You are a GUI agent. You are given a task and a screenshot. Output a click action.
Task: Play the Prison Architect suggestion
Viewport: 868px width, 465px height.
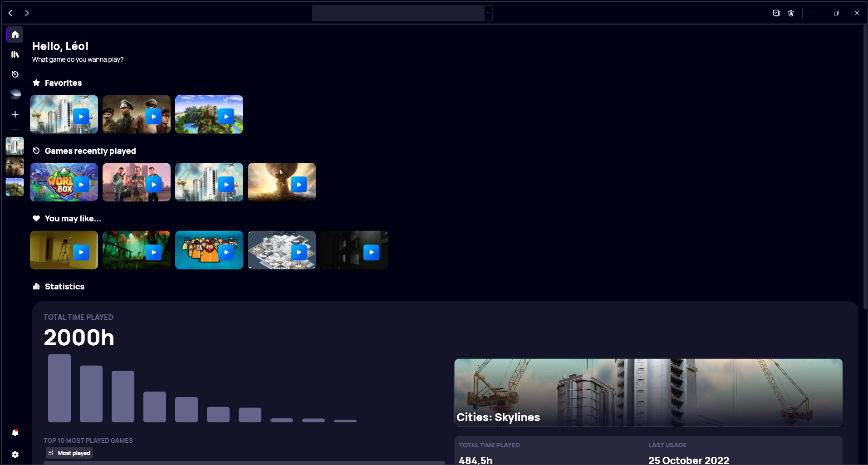tap(226, 252)
